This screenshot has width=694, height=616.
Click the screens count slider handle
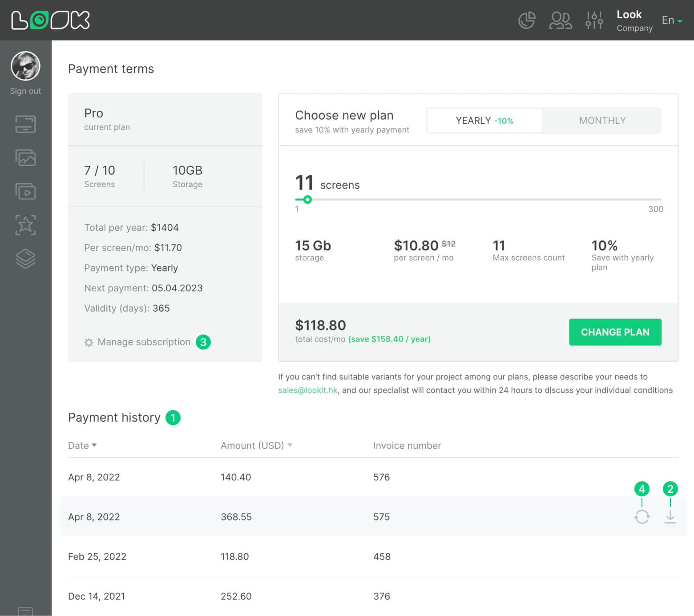(x=307, y=200)
